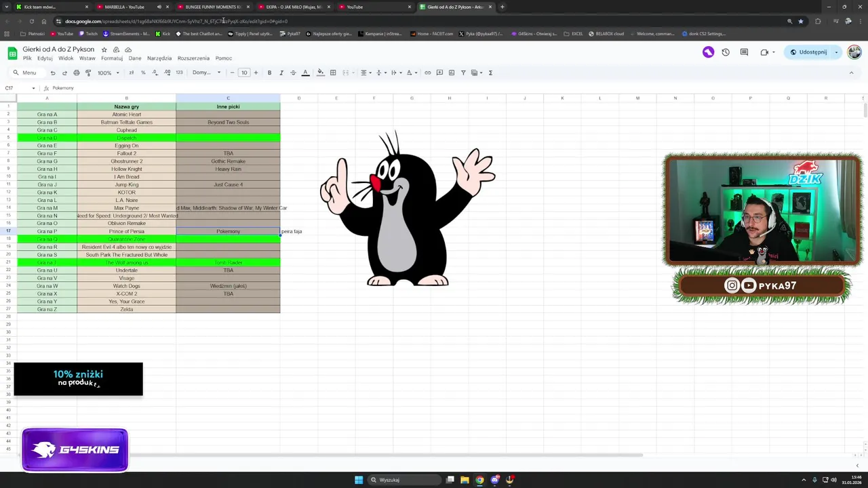Select the Pokemony cell

coord(228,231)
